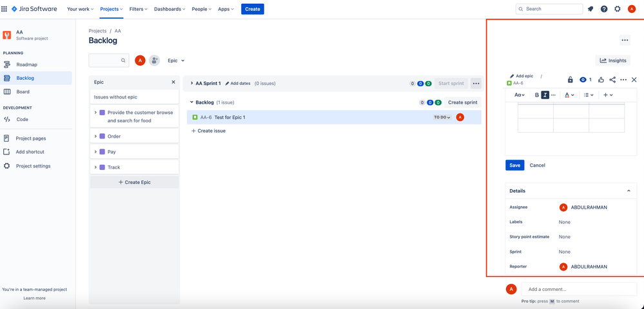644x309 pixels.
Task: Click the search magnifier in backlog filter
Action: click(122, 61)
